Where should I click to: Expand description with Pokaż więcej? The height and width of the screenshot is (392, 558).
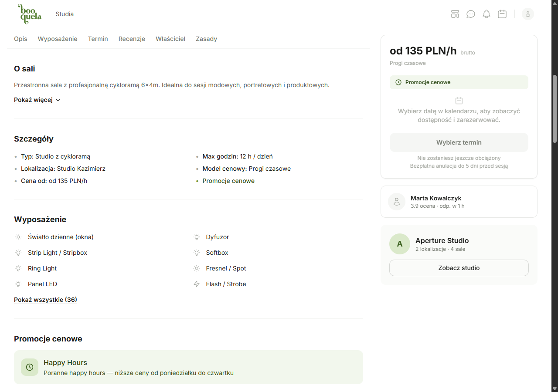[x=33, y=100]
